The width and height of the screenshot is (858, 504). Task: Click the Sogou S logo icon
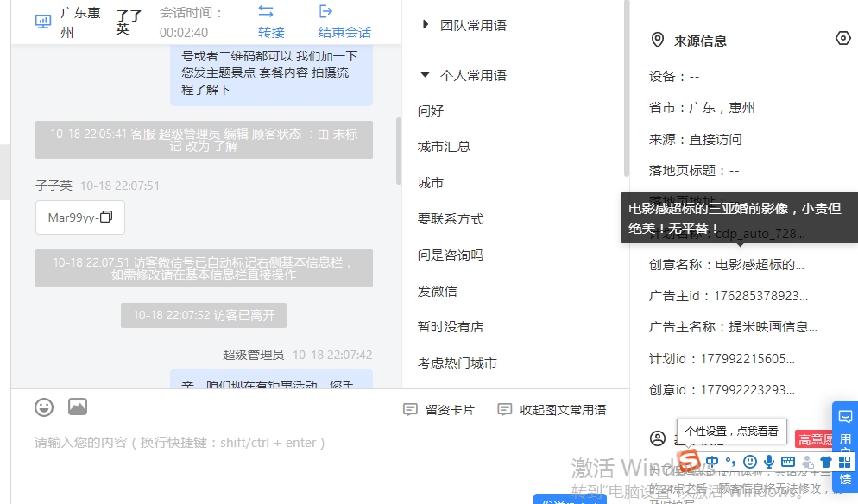point(689,461)
